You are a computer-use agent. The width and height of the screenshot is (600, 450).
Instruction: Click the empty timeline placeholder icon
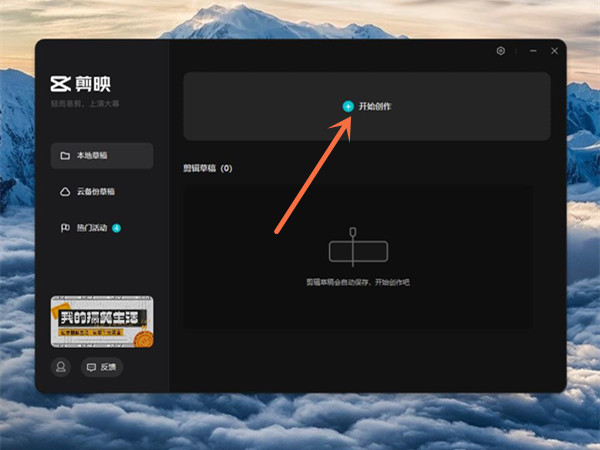tap(357, 250)
